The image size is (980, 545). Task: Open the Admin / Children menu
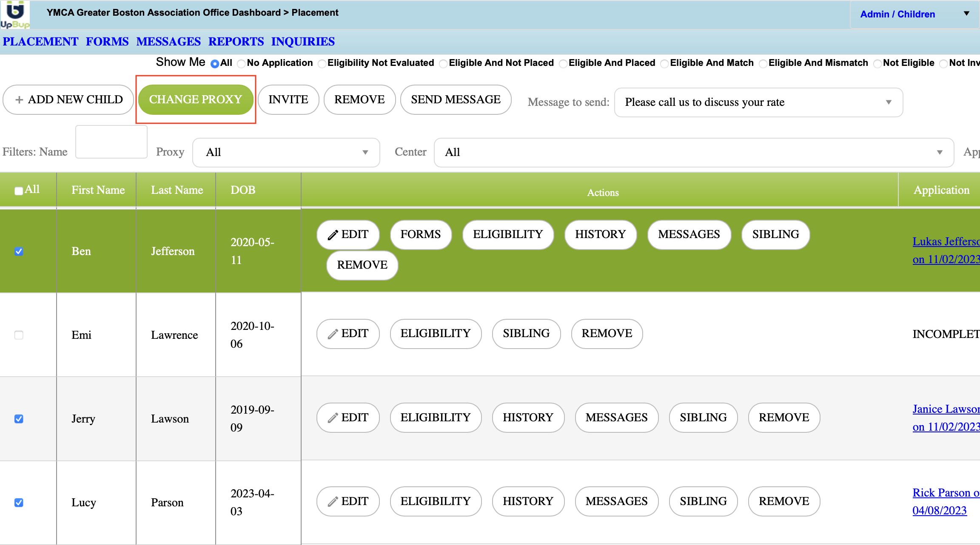tap(914, 14)
